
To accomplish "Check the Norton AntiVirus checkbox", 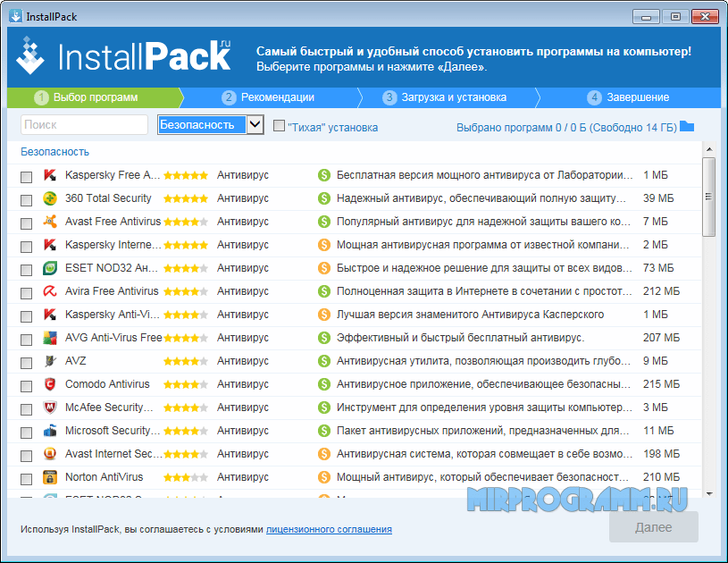I will pyautogui.click(x=27, y=479).
